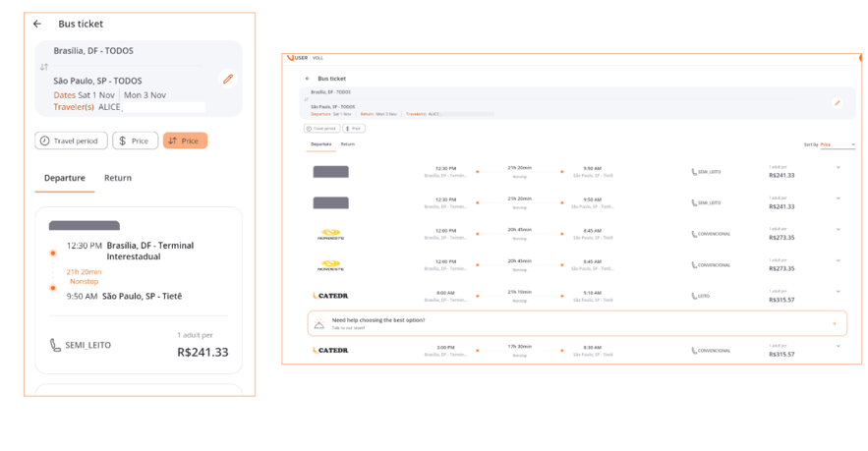This screenshot has width=868, height=451.
Task: Click pencil edit icon in desktop search summary
Action: point(838,103)
